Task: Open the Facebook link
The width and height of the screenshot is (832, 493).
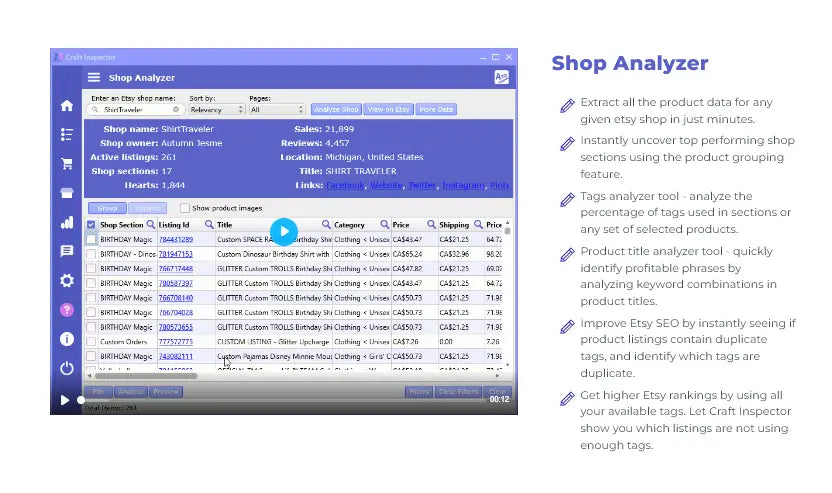Action: click(345, 185)
